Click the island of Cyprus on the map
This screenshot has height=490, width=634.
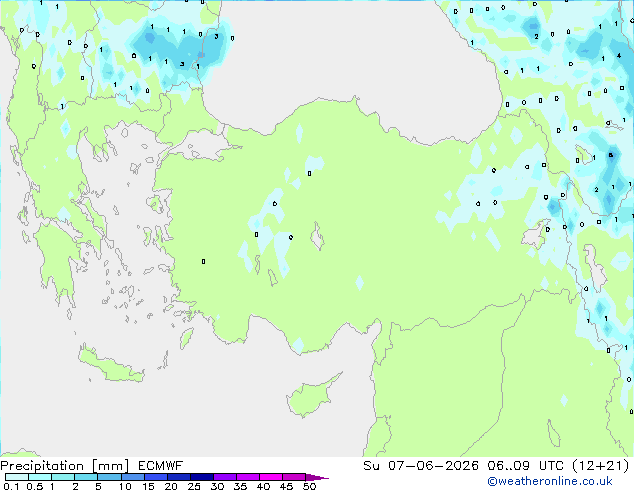pos(311,396)
